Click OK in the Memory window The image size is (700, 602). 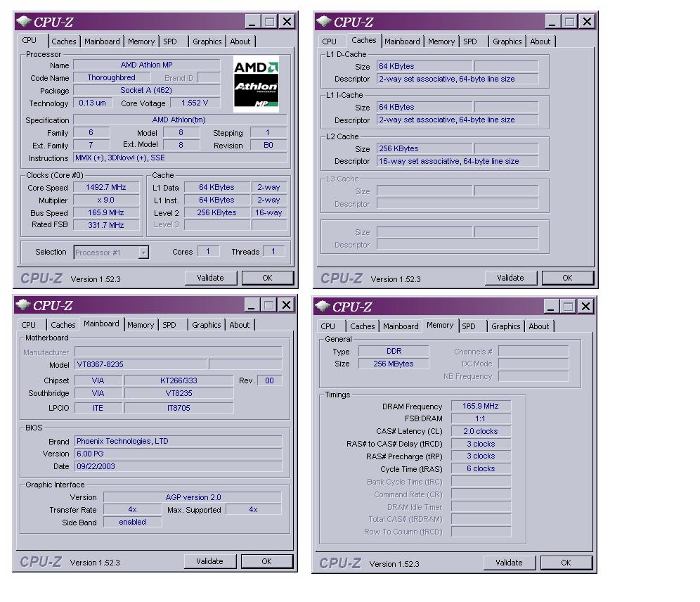[x=566, y=563]
